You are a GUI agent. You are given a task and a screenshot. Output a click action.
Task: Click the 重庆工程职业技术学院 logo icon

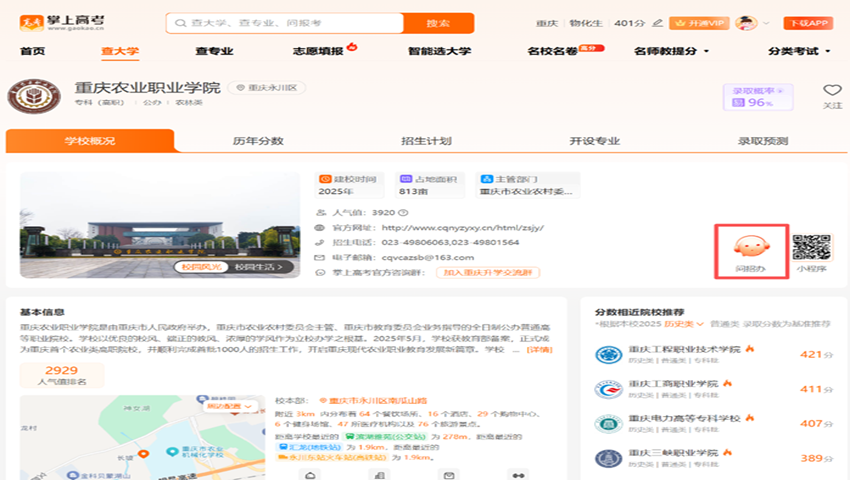pos(607,354)
